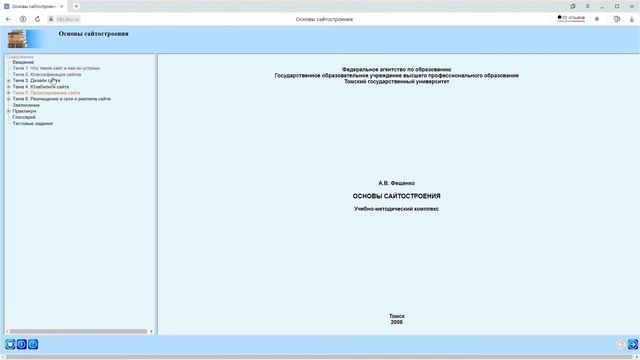
Task: Click the contents panel horizontal scrollbar thumb
Action: click(x=78, y=331)
